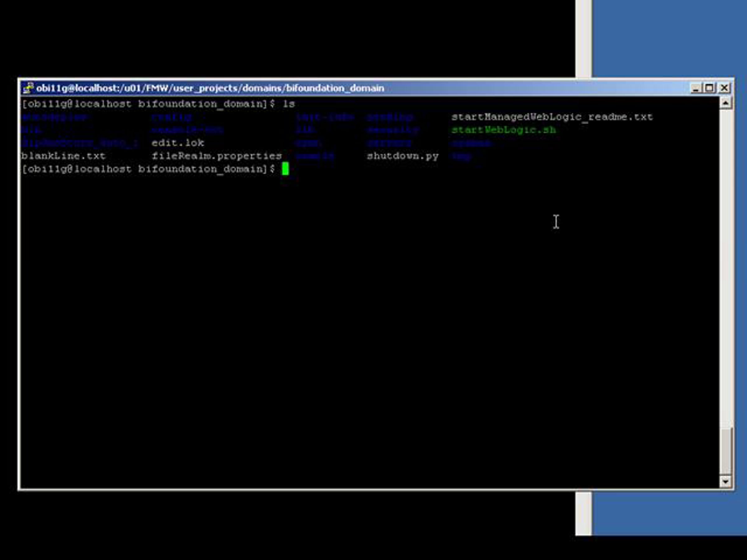Click the scrollbar down arrow
This screenshot has width=747, height=560.
coord(726,482)
